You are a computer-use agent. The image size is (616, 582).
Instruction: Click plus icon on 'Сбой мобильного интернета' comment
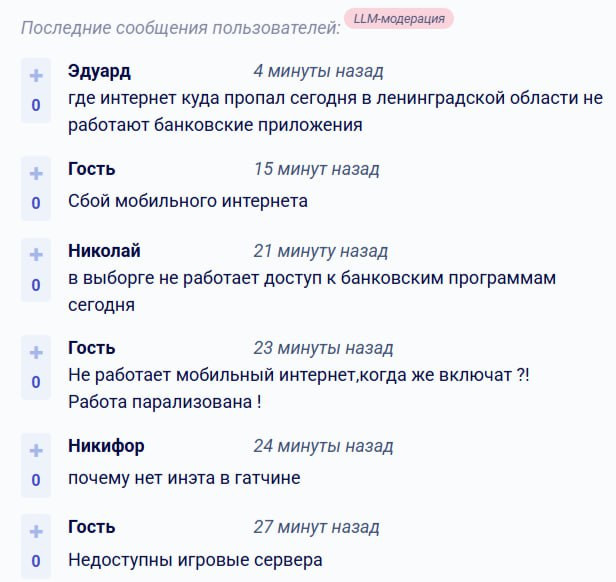tap(36, 174)
